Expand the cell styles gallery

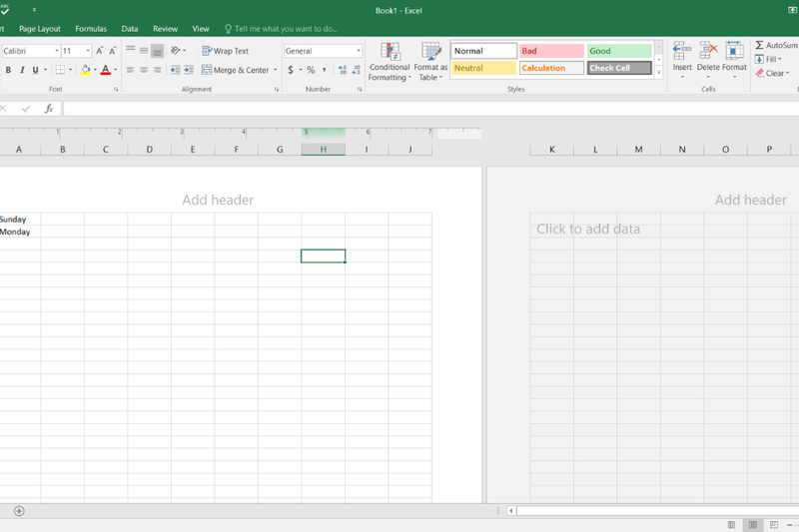(x=659, y=72)
